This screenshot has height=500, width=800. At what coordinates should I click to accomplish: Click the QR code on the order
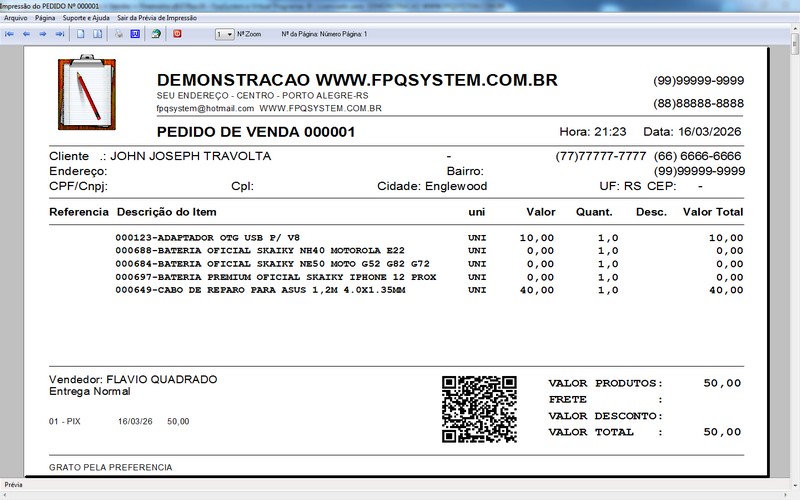479,409
